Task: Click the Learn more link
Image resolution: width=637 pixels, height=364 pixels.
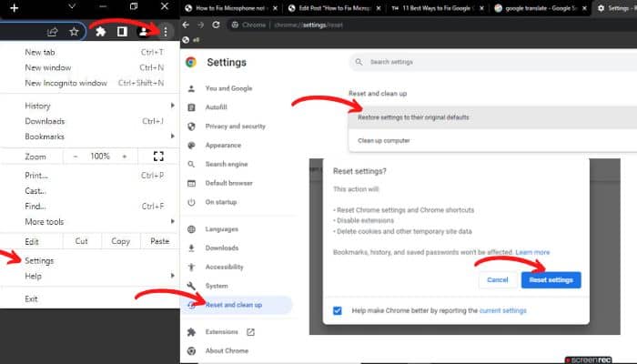Action: click(532, 252)
